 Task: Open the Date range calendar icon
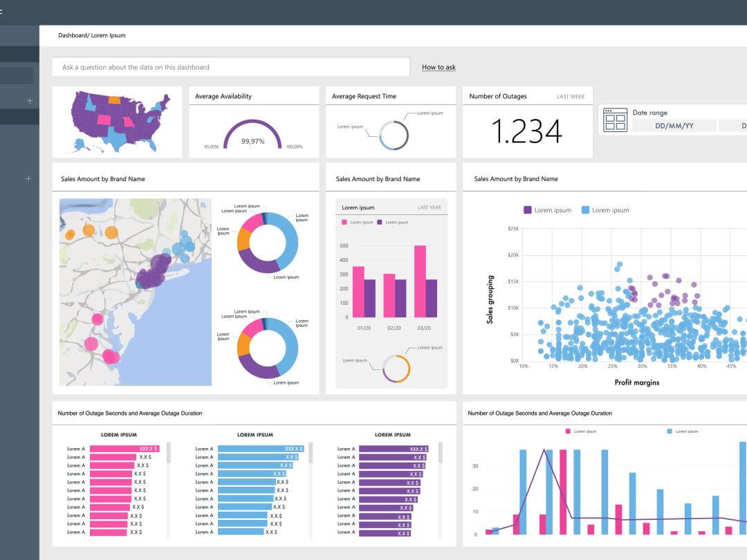click(615, 120)
